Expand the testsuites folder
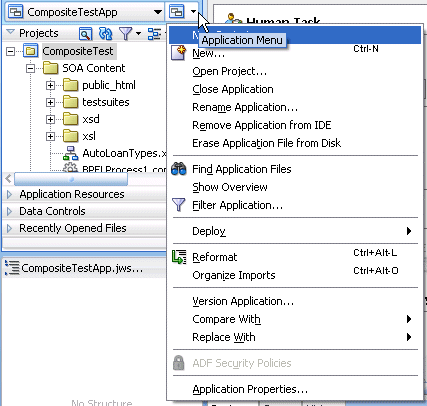This screenshot has height=406, width=427. point(50,102)
